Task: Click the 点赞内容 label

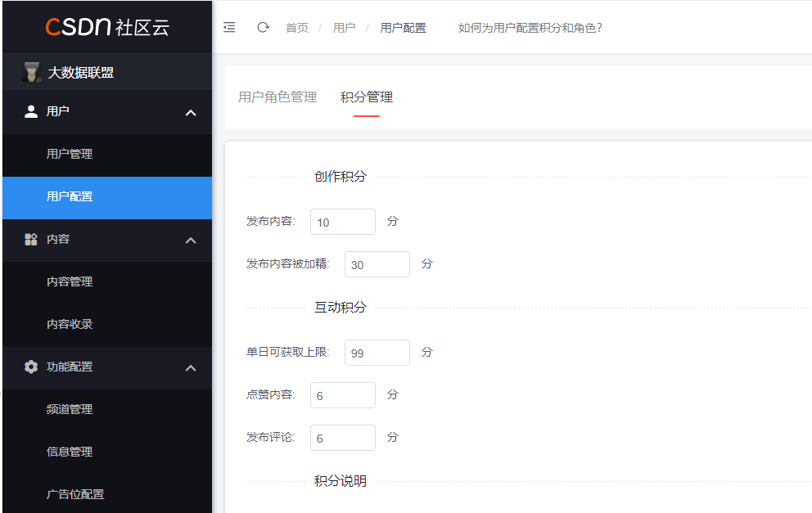Action: [270, 395]
